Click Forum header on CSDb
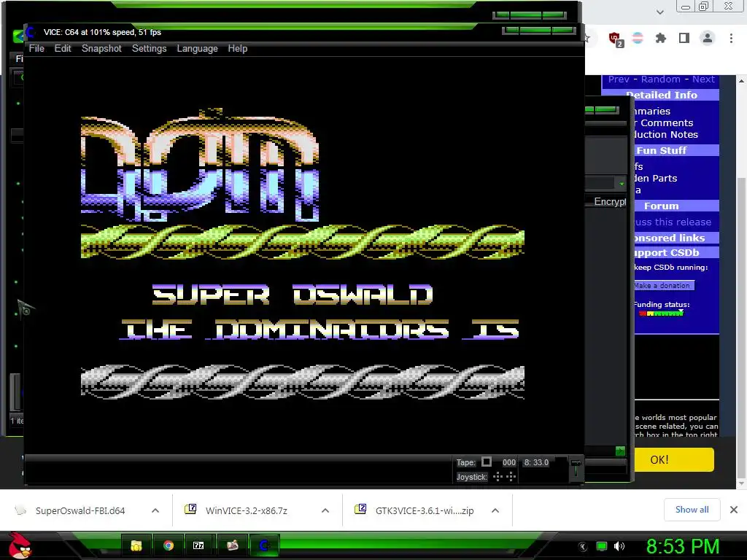This screenshot has width=747, height=560. pyautogui.click(x=676, y=206)
